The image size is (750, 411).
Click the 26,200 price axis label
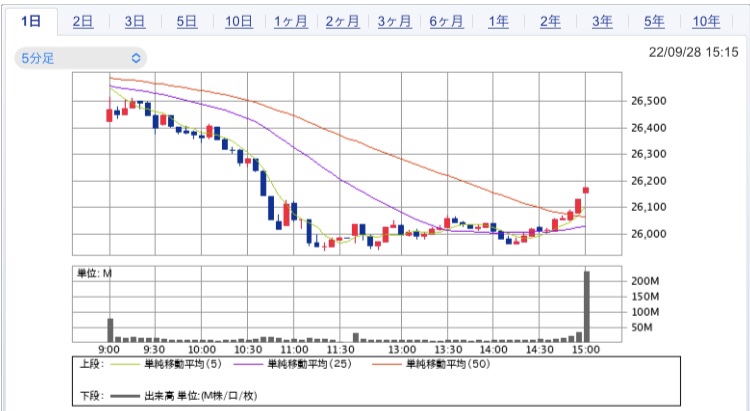[x=649, y=181]
